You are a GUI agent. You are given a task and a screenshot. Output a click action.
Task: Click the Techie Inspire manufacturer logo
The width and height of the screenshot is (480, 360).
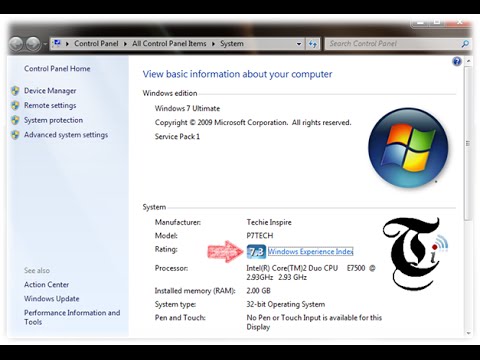pyautogui.click(x=415, y=254)
